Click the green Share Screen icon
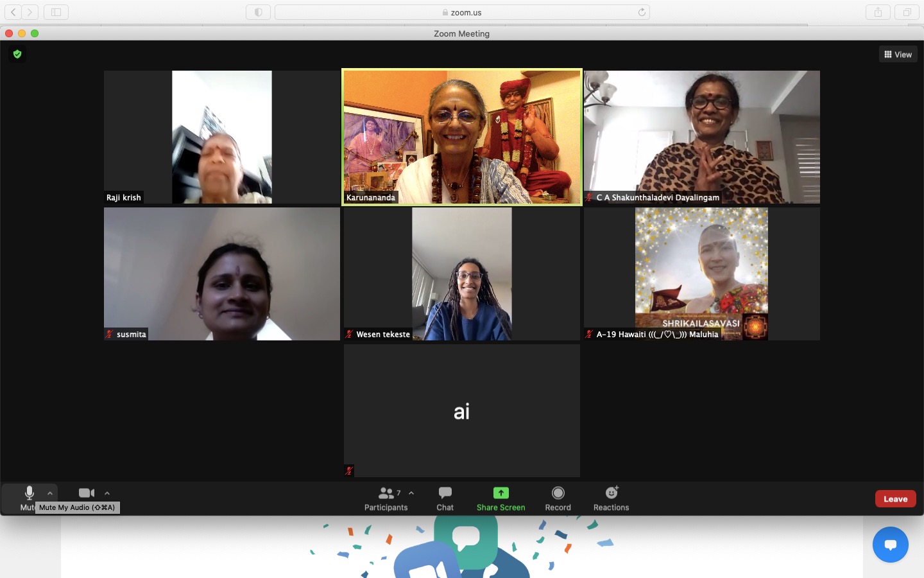This screenshot has height=578, width=924. pos(501,493)
